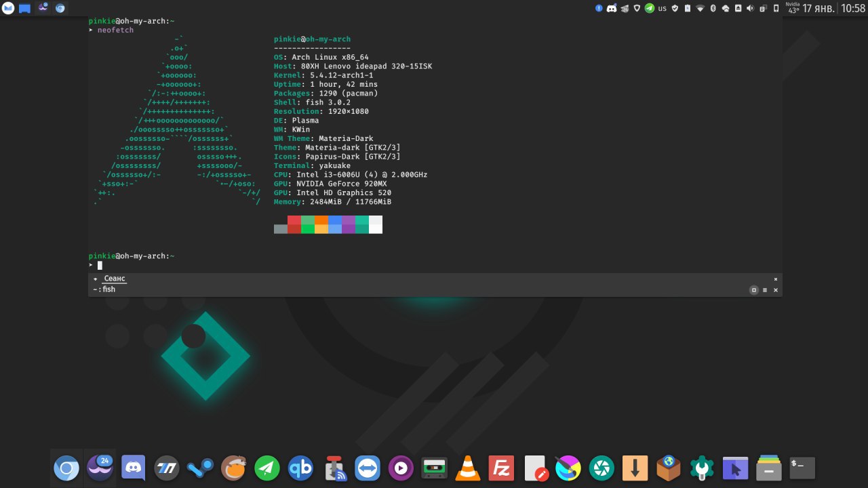Click the Yakuake terminal prompt cursor

click(100, 265)
